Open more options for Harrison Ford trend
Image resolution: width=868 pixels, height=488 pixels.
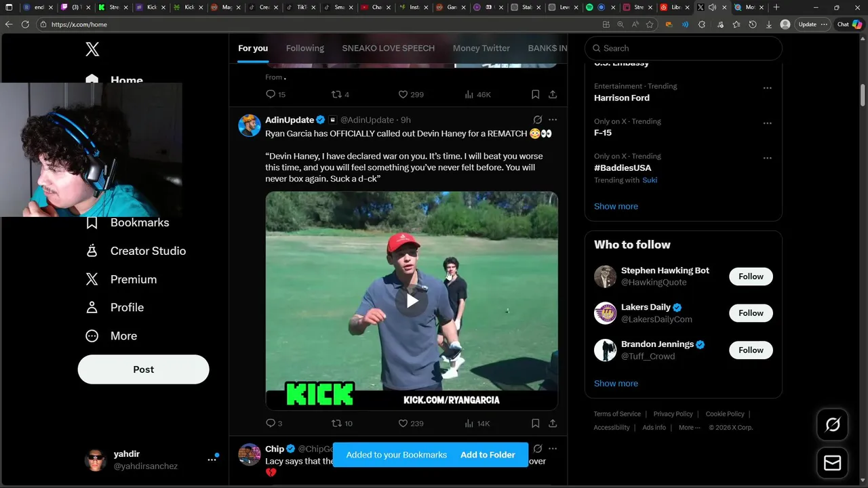(767, 88)
